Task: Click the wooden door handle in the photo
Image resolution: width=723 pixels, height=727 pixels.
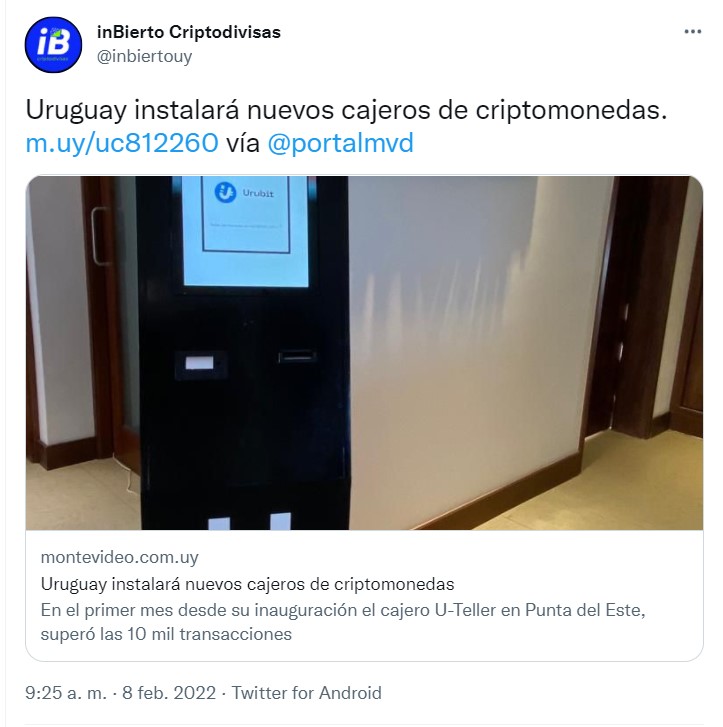Action: pos(98,235)
